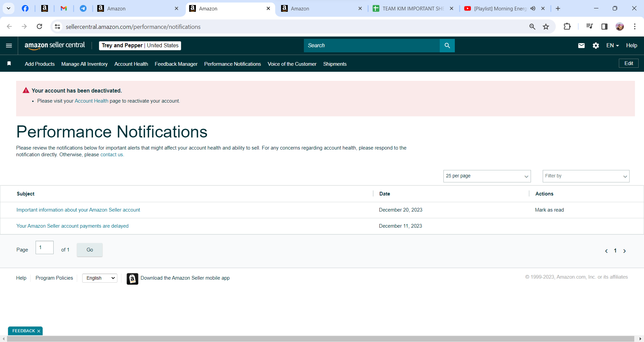Mute the Playlist Morning Energy tab audio

pos(533,8)
